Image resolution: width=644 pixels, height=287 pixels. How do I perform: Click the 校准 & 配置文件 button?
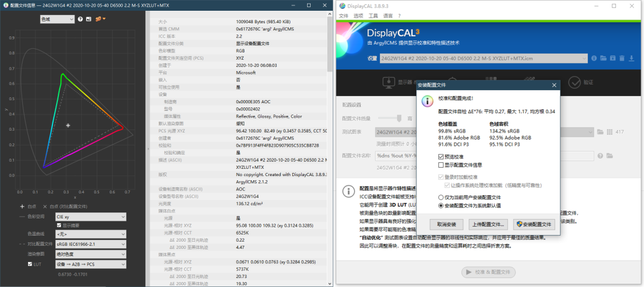pyautogui.click(x=488, y=272)
